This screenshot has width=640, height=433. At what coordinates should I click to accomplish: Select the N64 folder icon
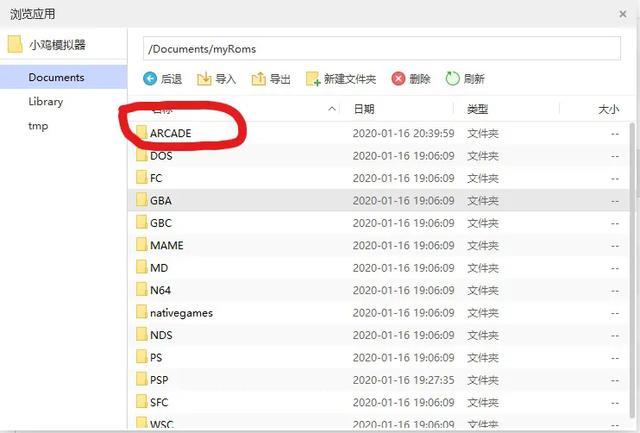click(x=142, y=290)
